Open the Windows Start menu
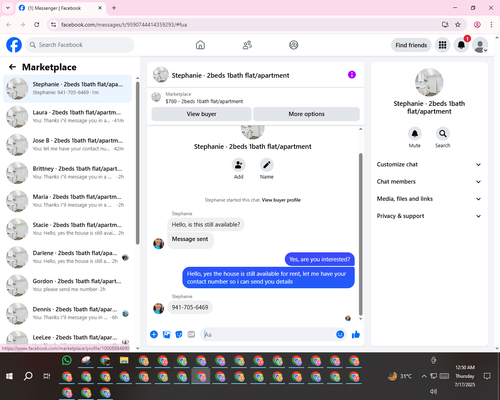500x400 pixels. 9,376
